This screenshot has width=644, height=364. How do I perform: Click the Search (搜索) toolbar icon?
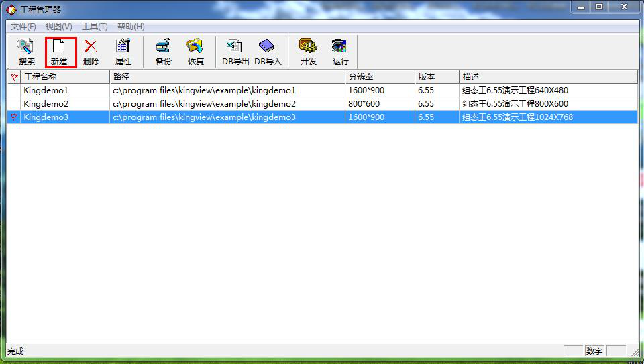(26, 52)
